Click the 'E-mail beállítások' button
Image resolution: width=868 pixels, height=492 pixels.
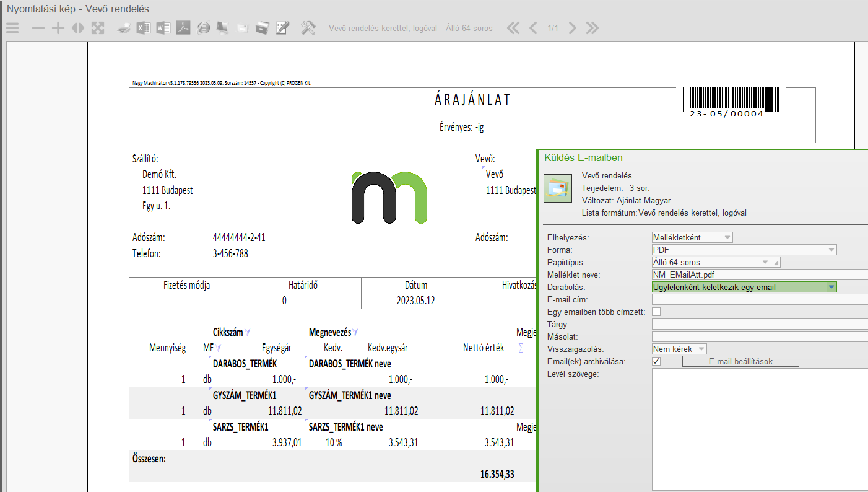click(740, 361)
